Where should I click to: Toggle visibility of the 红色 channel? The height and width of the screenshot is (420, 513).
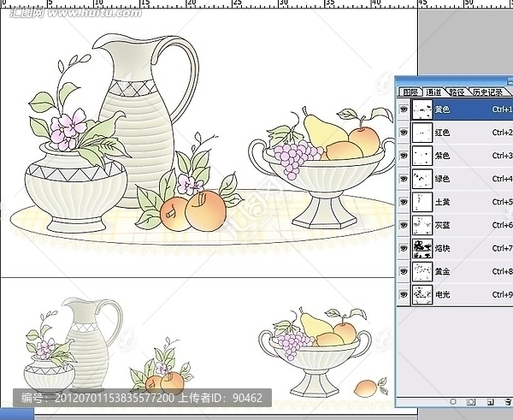tap(404, 133)
